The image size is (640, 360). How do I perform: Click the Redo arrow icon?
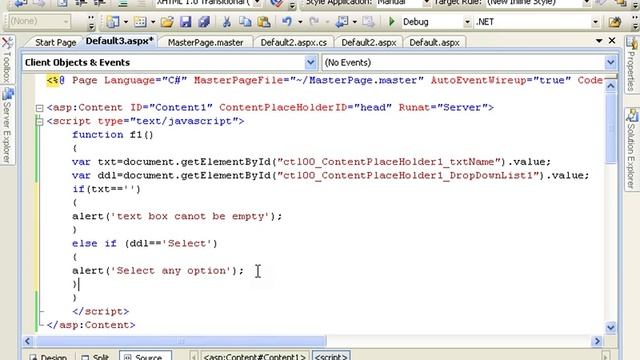314,22
